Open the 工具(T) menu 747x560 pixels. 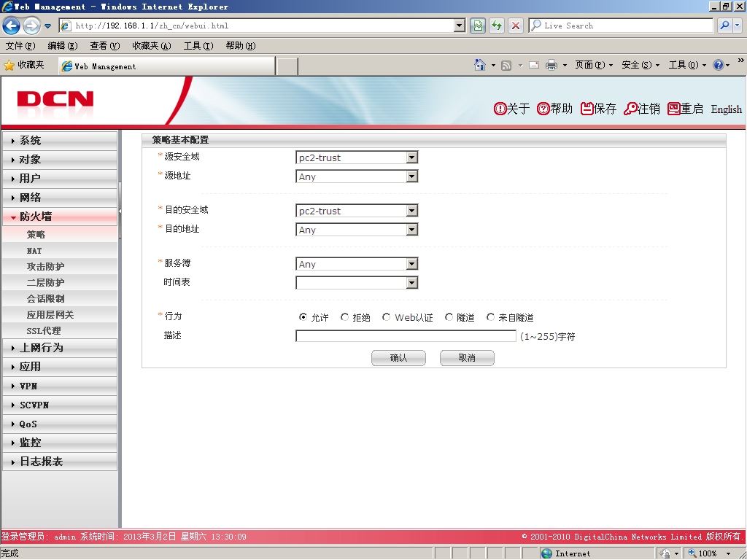[x=198, y=46]
